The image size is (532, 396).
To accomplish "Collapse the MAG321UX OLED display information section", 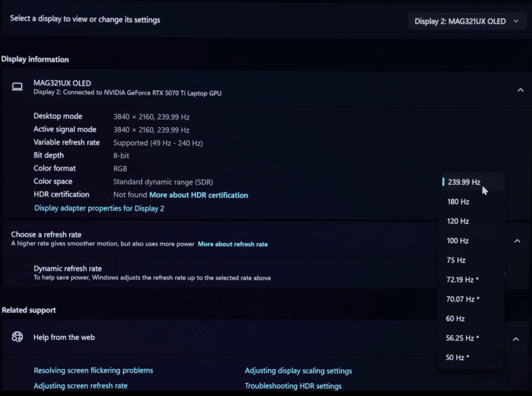I will pos(520,90).
